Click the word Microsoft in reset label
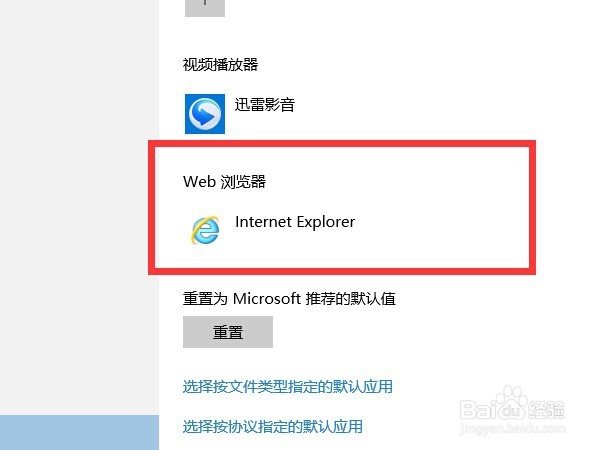The height and width of the screenshot is (450, 600). click(x=267, y=298)
